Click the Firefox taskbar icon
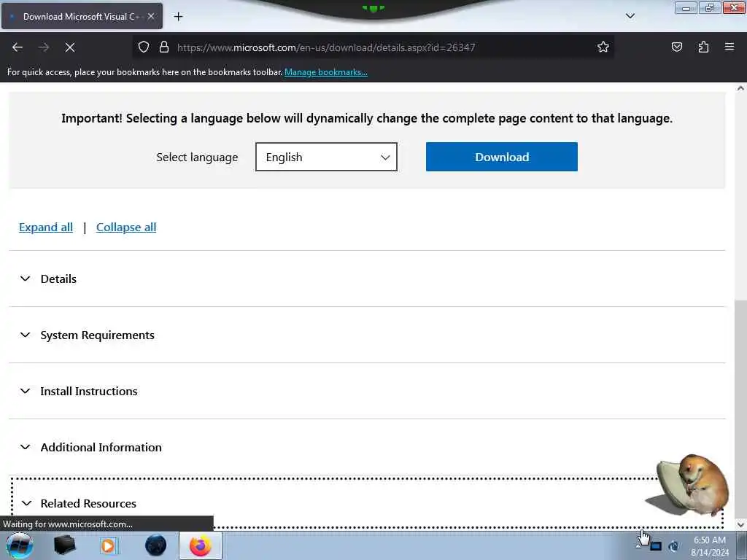The width and height of the screenshot is (747, 560). [201, 545]
